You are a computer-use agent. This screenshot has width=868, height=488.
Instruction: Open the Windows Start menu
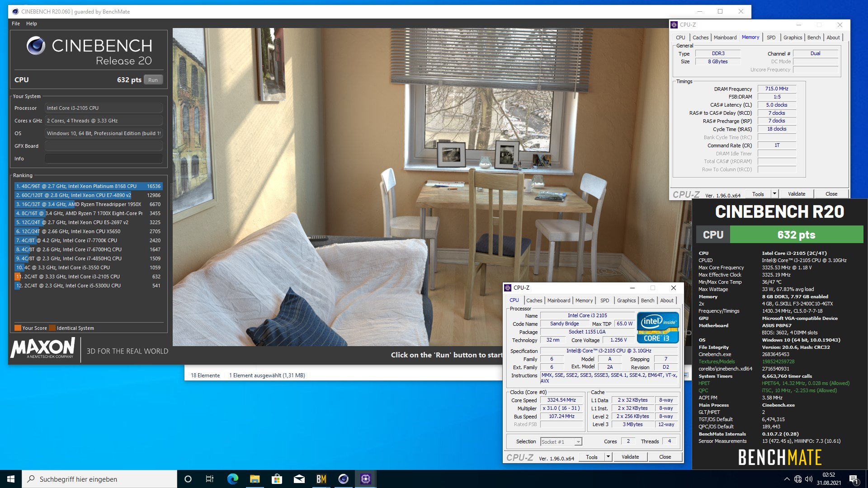[x=11, y=479]
